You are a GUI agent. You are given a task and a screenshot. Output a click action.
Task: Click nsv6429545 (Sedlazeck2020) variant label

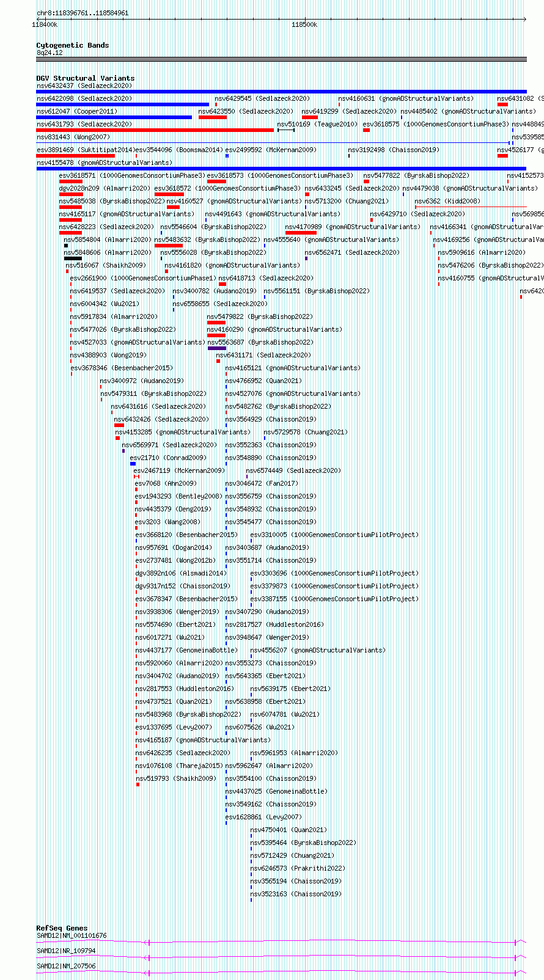[x=262, y=99]
